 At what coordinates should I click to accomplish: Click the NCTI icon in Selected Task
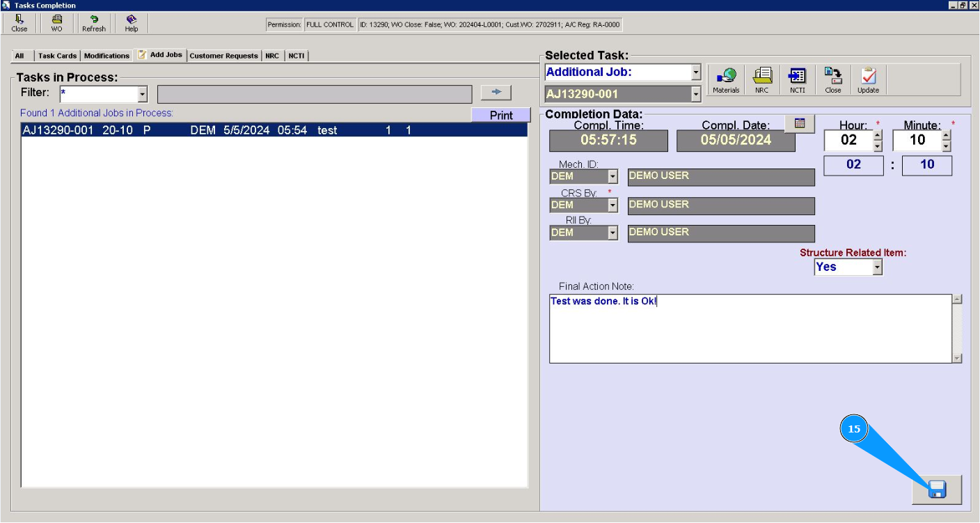[x=798, y=80]
